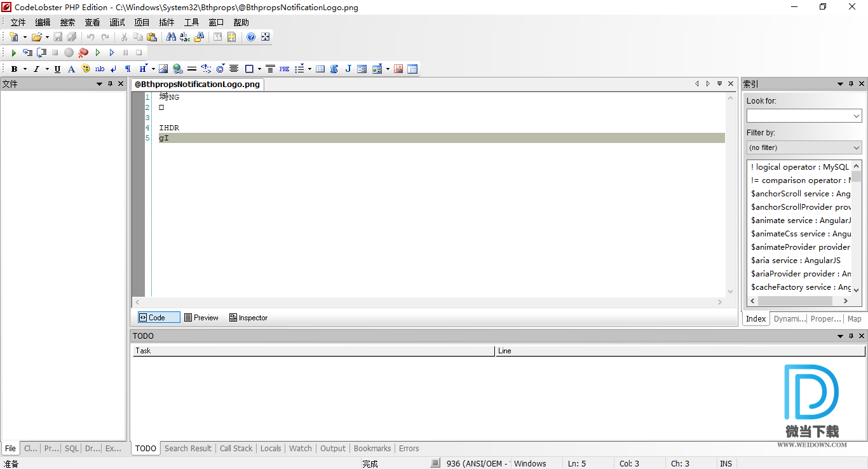Expand the New file dropdown arrow
Viewport: 868px width, 469px height.
coord(25,37)
